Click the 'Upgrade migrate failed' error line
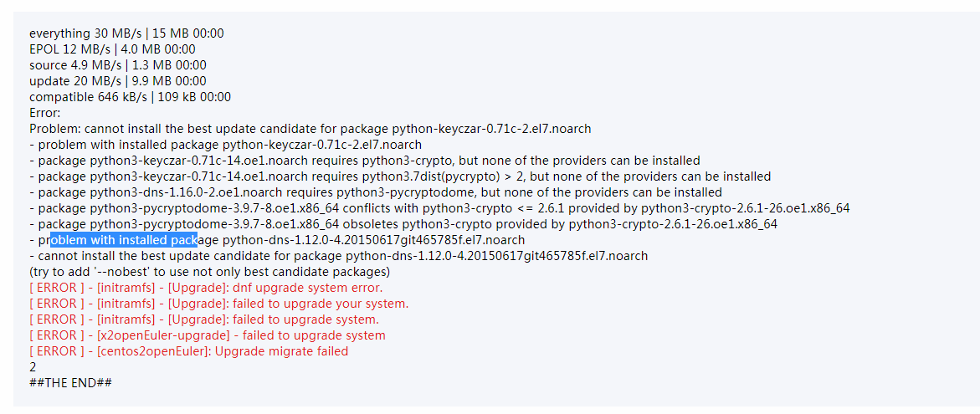Screen dimensions: 980x414 188,351
